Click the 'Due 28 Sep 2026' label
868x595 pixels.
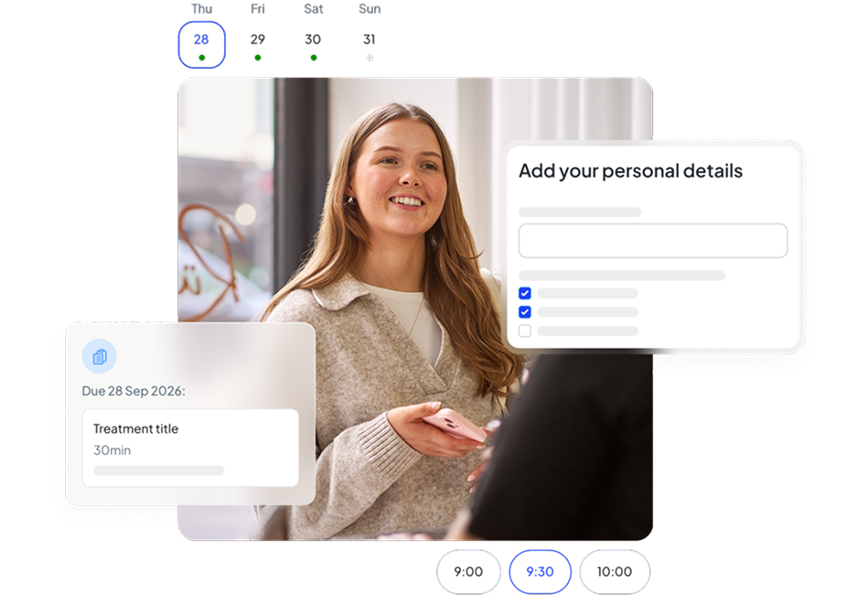(x=134, y=391)
